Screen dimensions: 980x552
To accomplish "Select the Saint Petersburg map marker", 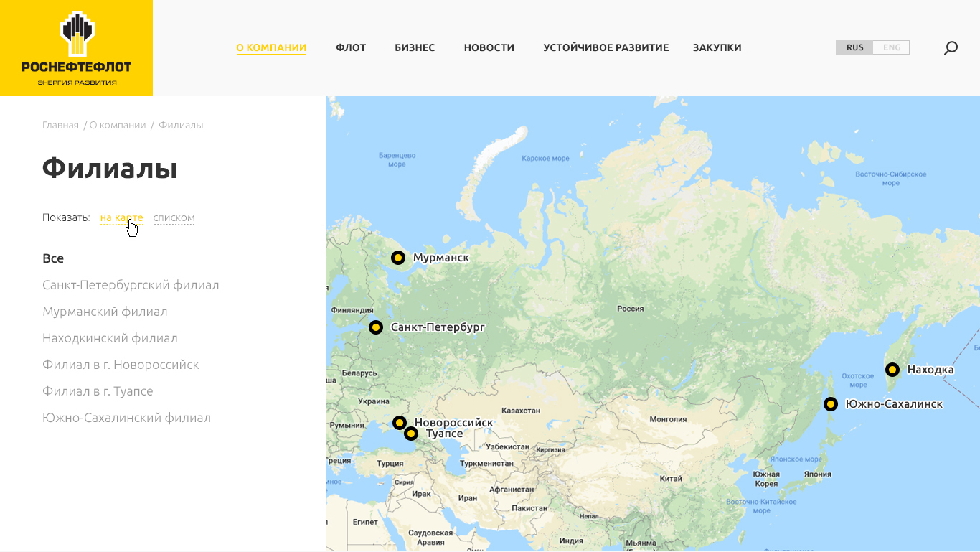I will point(376,327).
